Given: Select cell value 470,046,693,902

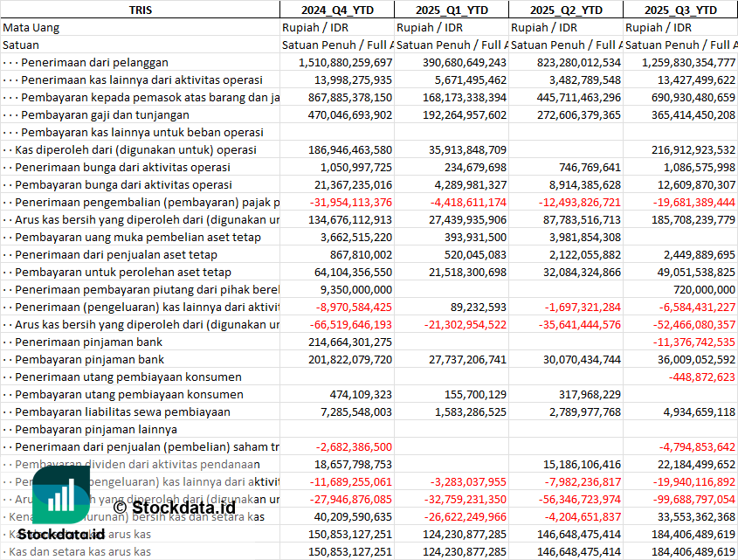Looking at the screenshot, I should click(350, 114).
